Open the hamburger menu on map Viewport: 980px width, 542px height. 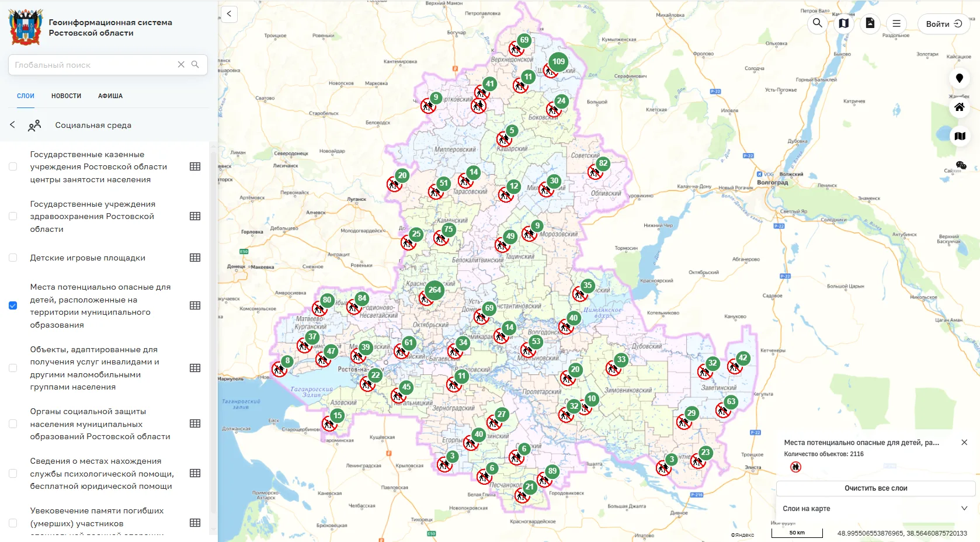point(896,23)
